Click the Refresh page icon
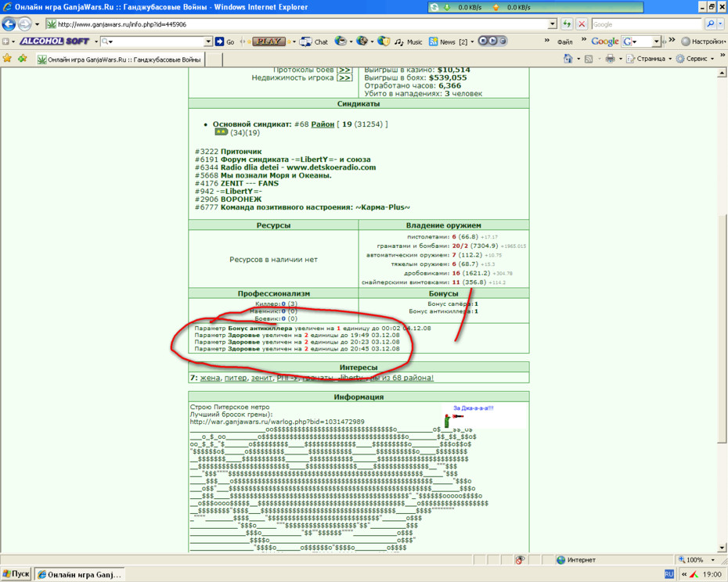728x582 pixels. point(567,23)
